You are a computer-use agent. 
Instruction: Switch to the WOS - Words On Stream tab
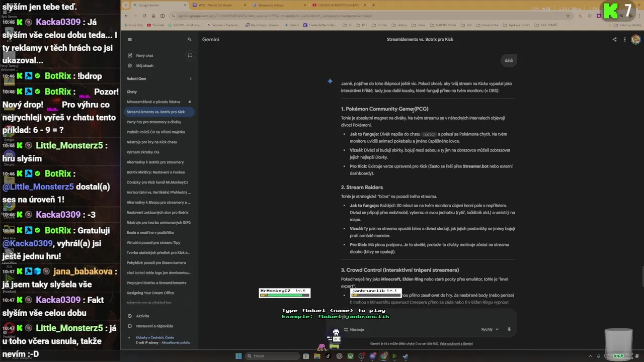(220, 5)
